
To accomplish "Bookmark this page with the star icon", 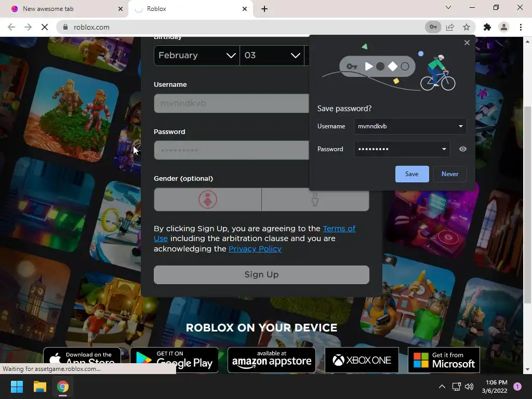I will click(x=467, y=27).
